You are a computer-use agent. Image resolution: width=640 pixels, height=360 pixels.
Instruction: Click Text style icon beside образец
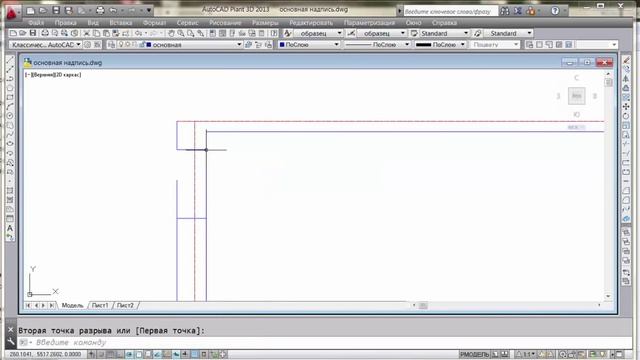pyautogui.click(x=287, y=33)
